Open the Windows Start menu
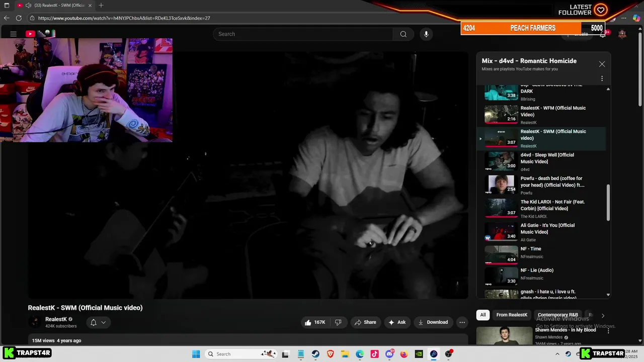This screenshot has width=644, height=362. tap(196, 354)
